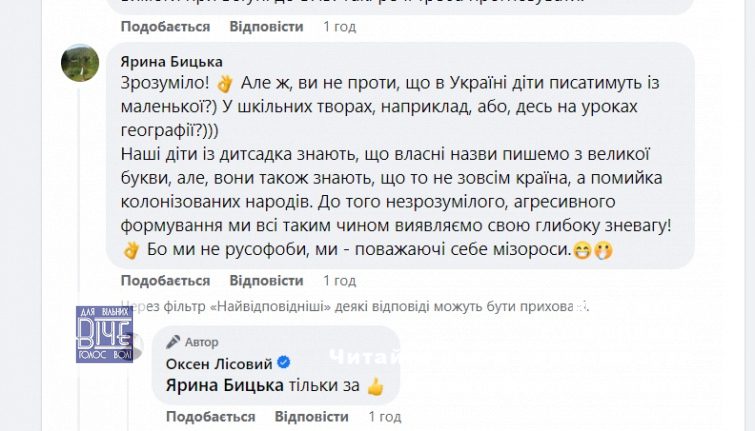
Task: Click the thumbs-up emoji after "тільки за"
Action: click(x=375, y=385)
